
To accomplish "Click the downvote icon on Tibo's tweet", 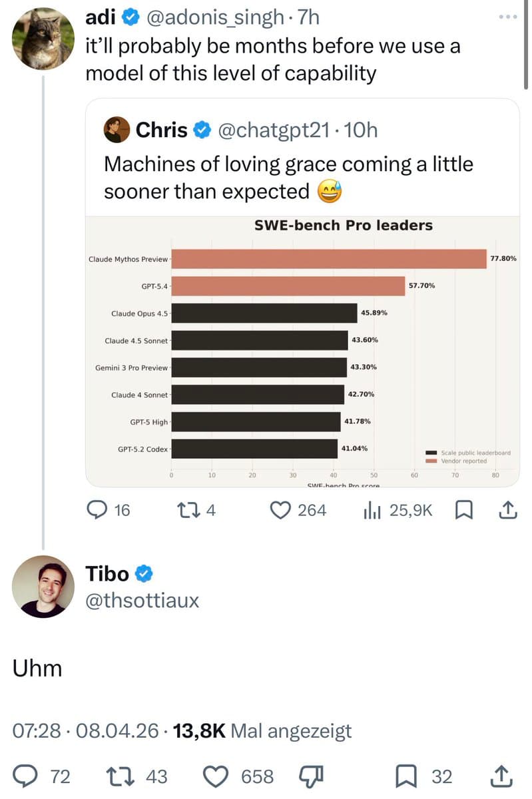I will [x=308, y=775].
